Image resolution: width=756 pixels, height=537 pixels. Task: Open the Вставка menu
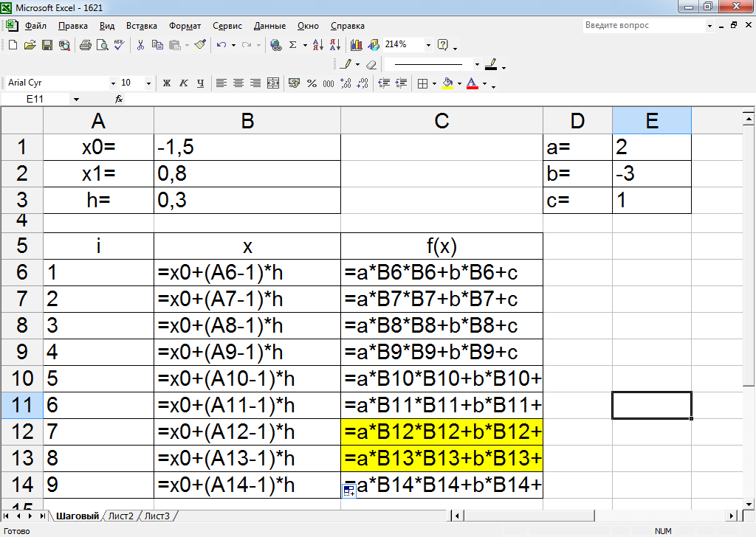click(141, 26)
